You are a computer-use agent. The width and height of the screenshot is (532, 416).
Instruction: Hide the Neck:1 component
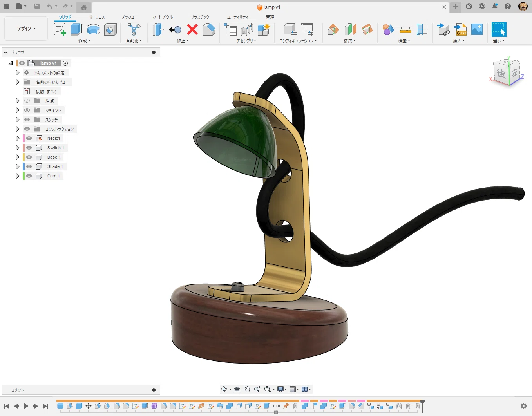click(29, 138)
